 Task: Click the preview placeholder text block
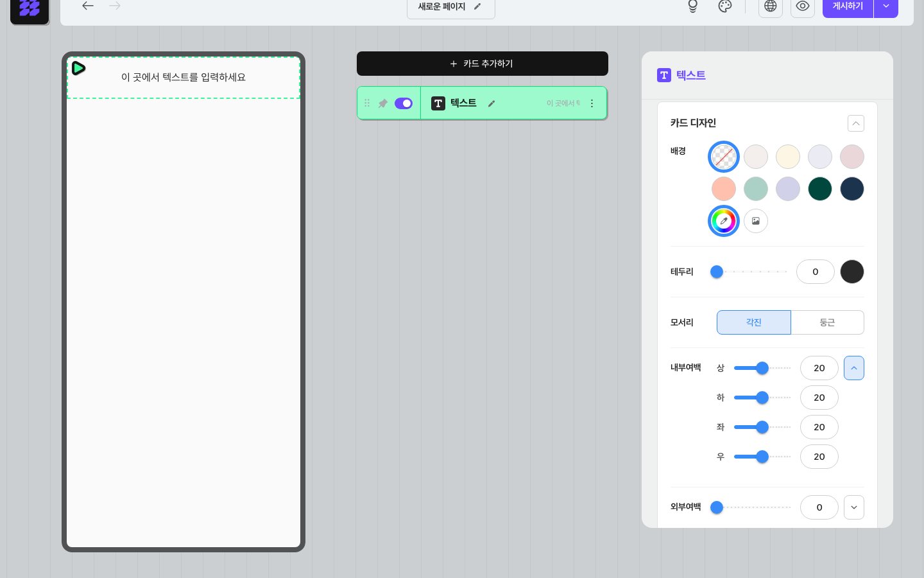point(184,77)
